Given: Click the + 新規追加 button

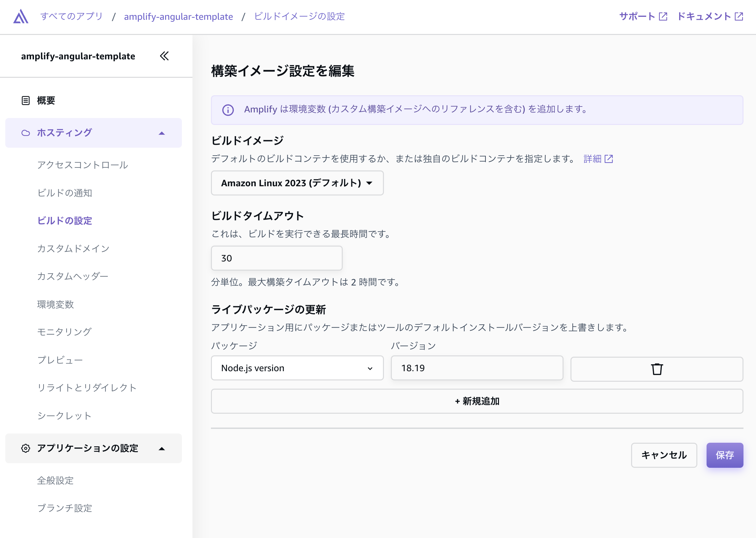Looking at the screenshot, I should click(x=477, y=401).
